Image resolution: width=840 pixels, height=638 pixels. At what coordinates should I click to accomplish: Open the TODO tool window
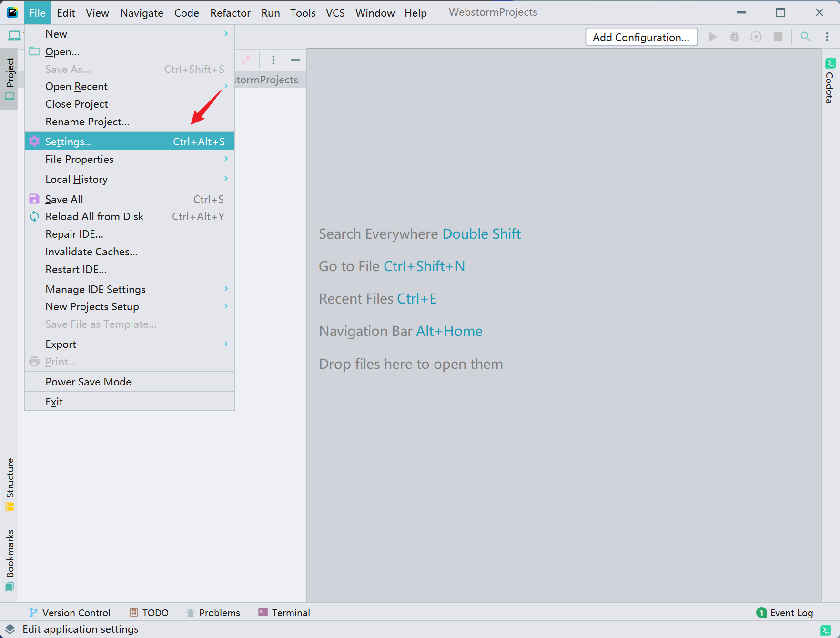pyautogui.click(x=149, y=613)
